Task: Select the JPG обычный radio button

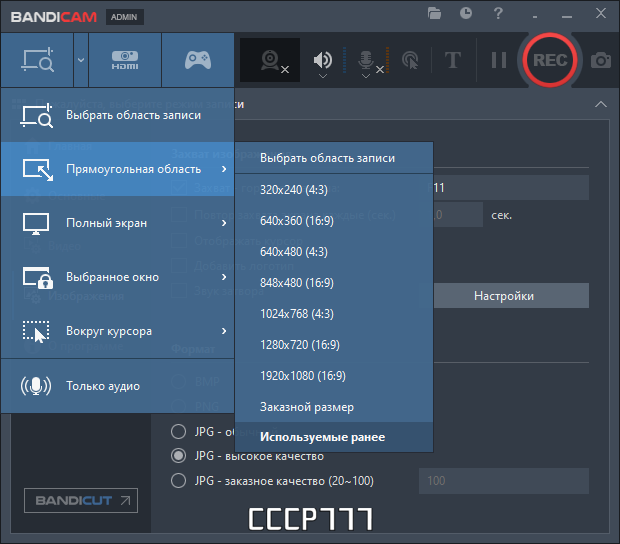Action: [178, 431]
